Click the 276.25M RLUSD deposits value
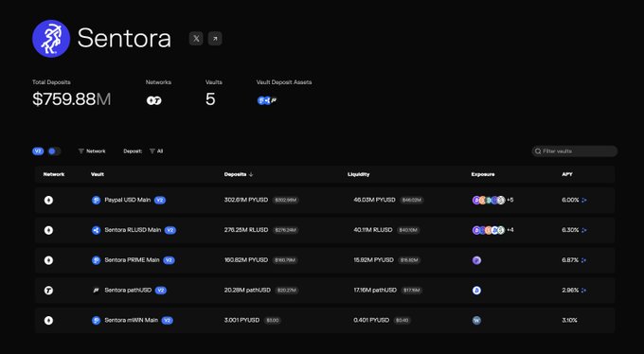The image size is (644, 354). coord(246,230)
